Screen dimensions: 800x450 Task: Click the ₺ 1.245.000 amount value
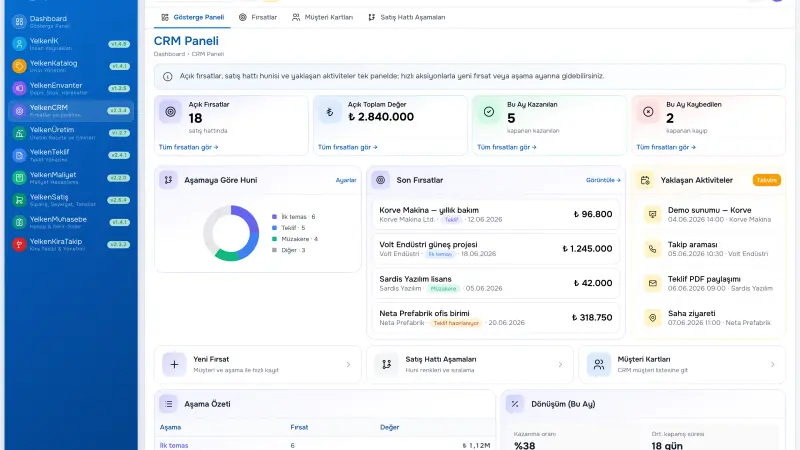pyautogui.click(x=587, y=249)
